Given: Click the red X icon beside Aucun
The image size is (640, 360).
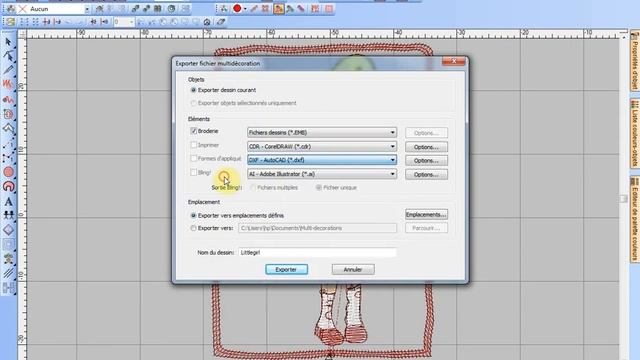Looking at the screenshot, I should coord(22,9).
